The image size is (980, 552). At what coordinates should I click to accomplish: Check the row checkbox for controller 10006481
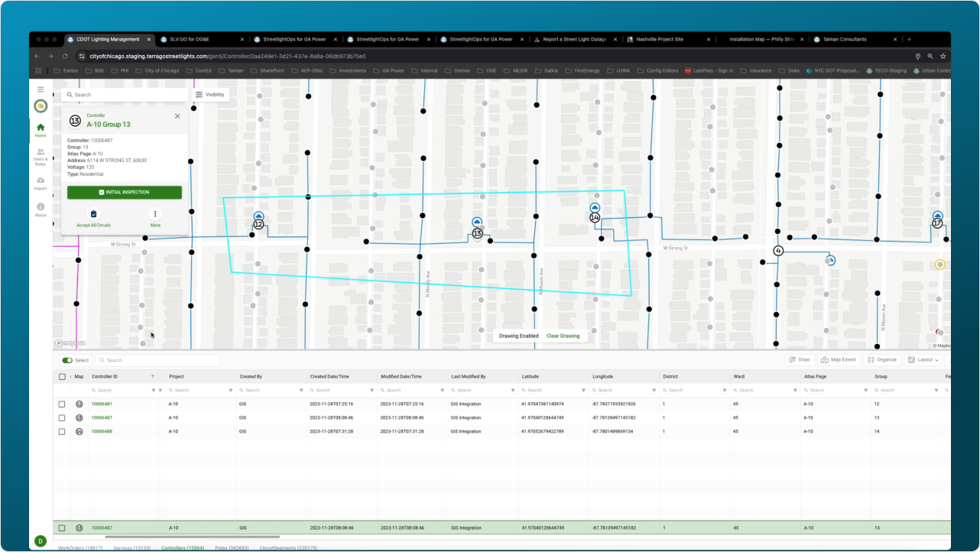pos(62,404)
